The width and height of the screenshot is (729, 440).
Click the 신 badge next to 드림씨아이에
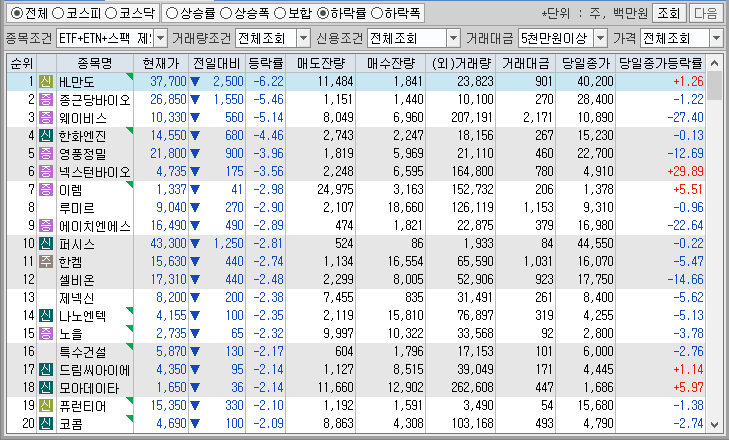(x=46, y=370)
